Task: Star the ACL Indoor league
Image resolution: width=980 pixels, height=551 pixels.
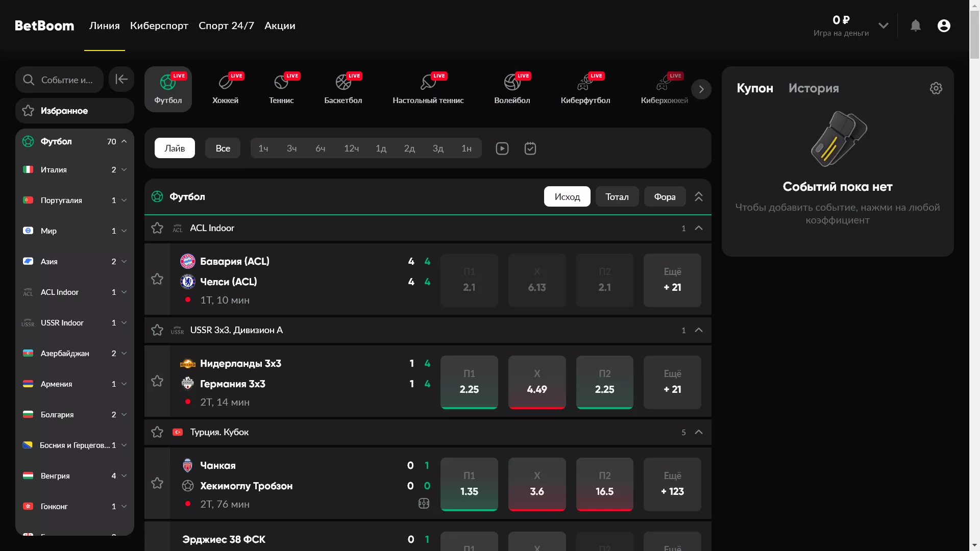Action: pyautogui.click(x=157, y=228)
